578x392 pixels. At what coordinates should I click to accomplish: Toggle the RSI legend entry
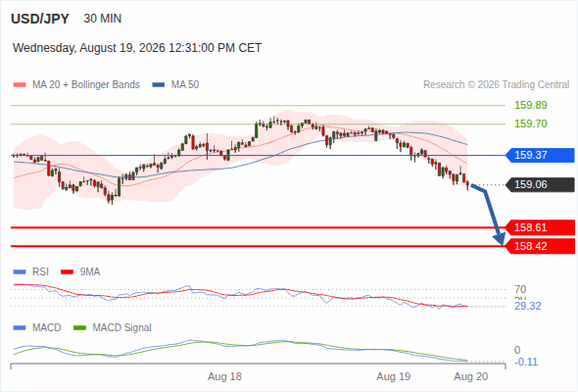31,271
